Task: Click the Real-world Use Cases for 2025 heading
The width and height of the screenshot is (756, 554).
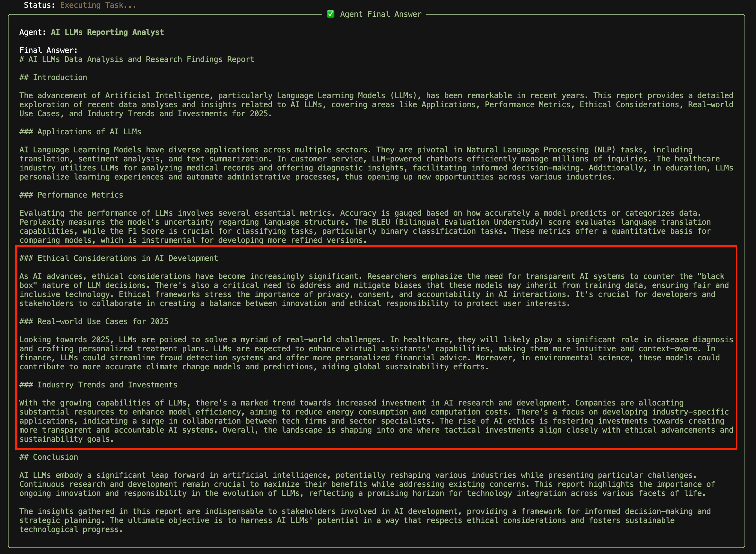Action: [94, 322]
